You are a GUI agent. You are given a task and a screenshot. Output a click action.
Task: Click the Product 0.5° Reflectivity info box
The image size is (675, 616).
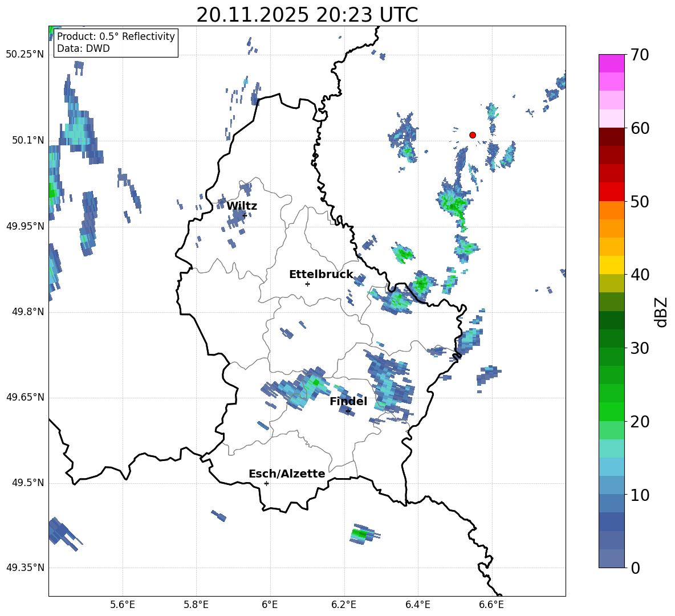pyautogui.click(x=116, y=43)
